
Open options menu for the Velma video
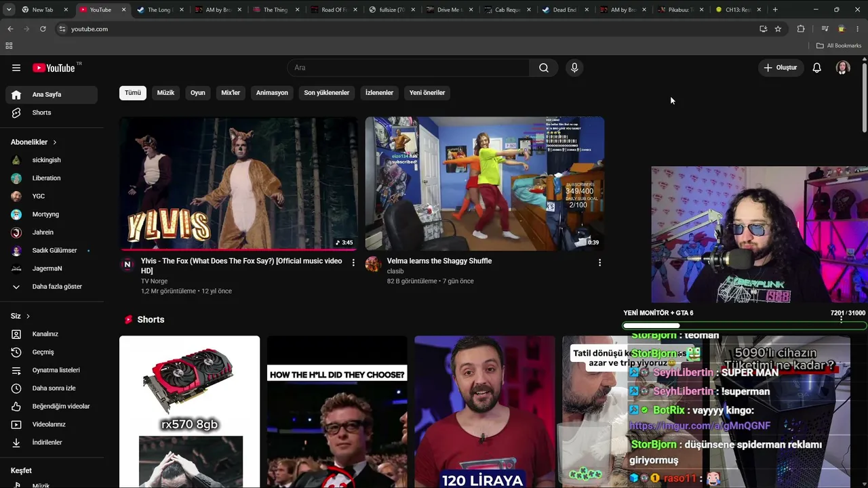click(x=599, y=262)
